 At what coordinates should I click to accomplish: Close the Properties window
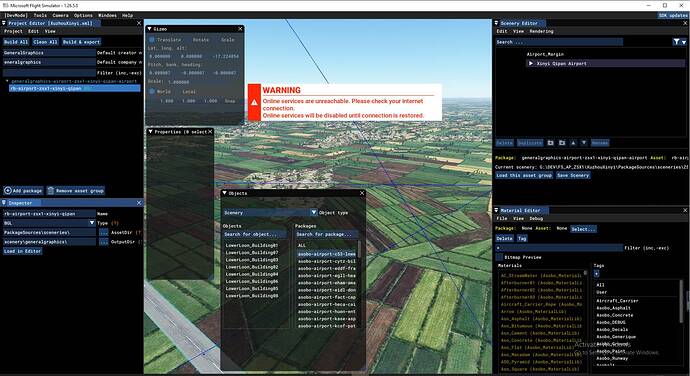point(210,132)
